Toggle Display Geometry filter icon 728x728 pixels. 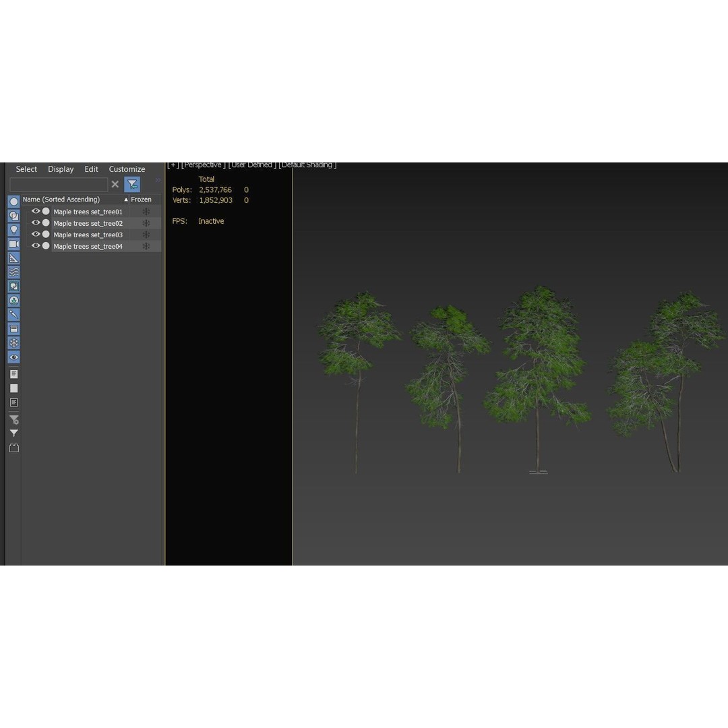(x=14, y=202)
